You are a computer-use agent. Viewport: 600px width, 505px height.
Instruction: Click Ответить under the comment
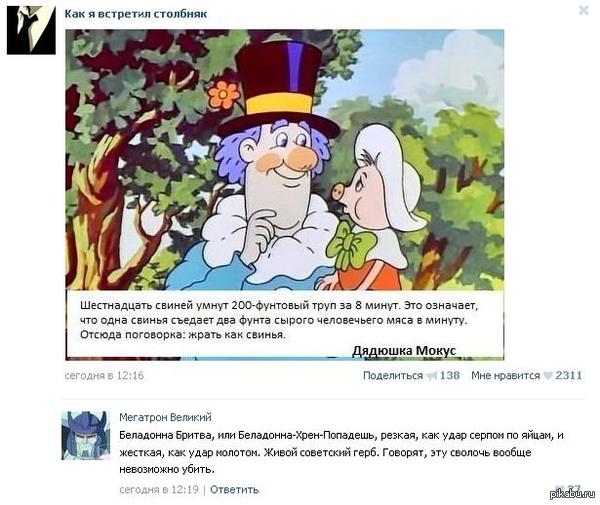tap(235, 489)
